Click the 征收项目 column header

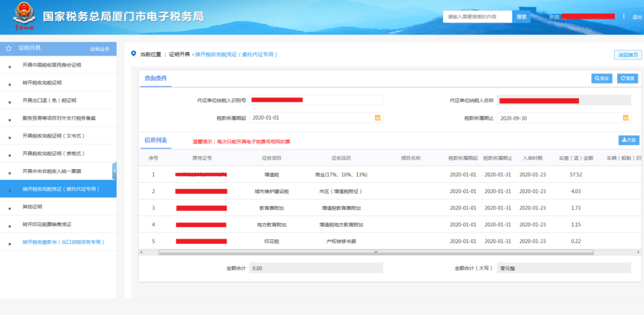271,158
